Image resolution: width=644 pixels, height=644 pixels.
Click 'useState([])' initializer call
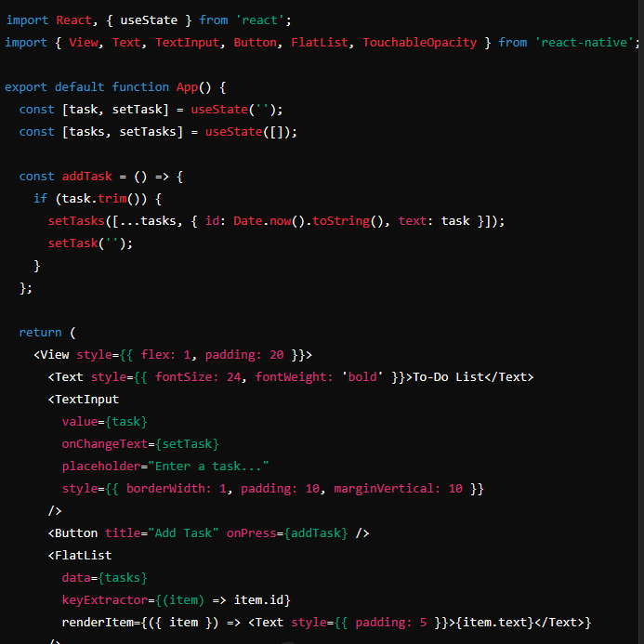[x=248, y=131]
